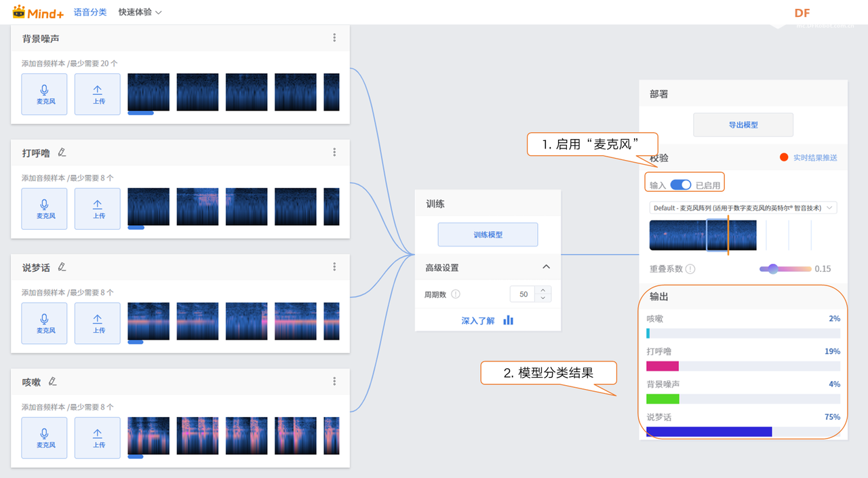Open the three-dot menu on 说梦话 card

point(334,266)
